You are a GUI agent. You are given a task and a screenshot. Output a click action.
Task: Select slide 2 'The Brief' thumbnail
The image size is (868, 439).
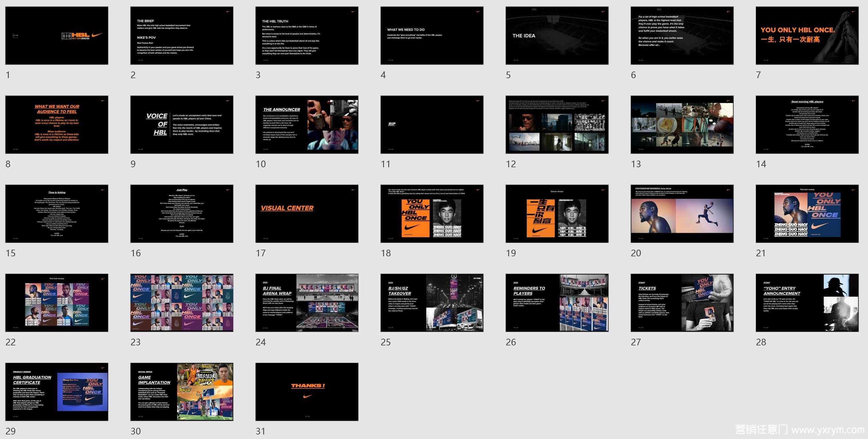182,35
